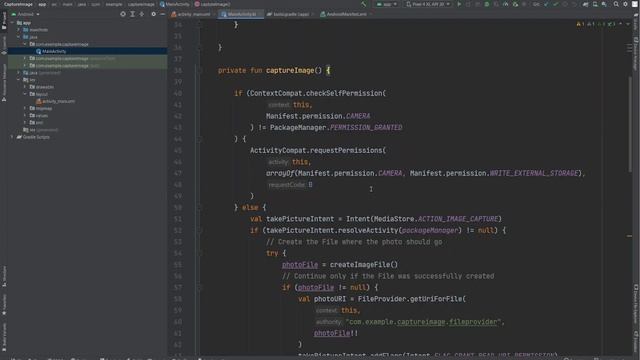
Task: Click captureImage() breadcrumb in navigation bar
Action: pos(212,4)
